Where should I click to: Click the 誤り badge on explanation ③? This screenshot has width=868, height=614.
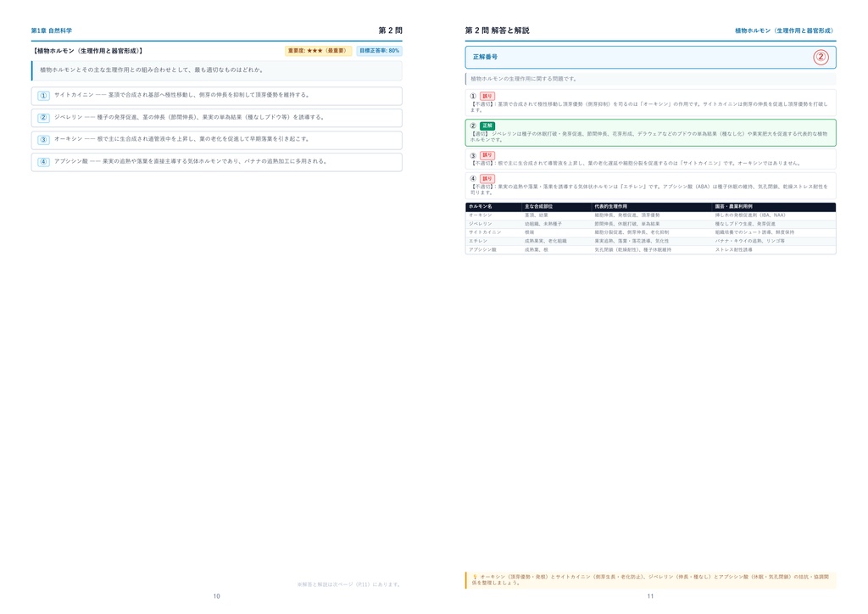pyautogui.click(x=487, y=155)
